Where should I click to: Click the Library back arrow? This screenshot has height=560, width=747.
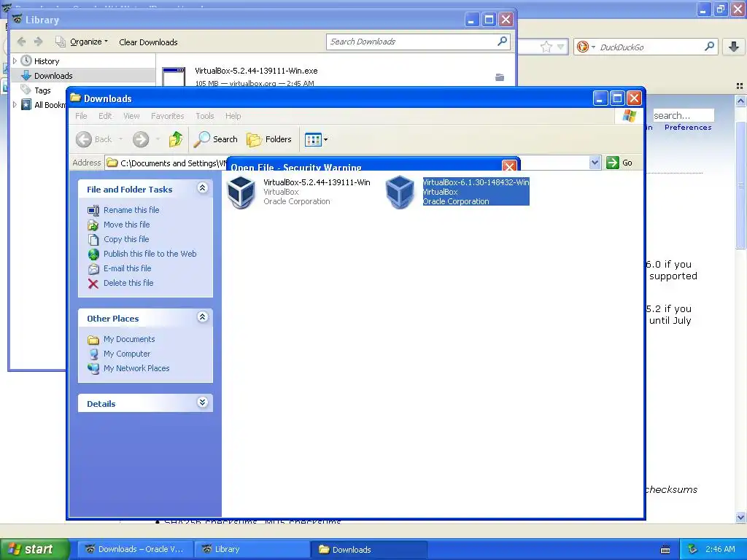(x=21, y=42)
